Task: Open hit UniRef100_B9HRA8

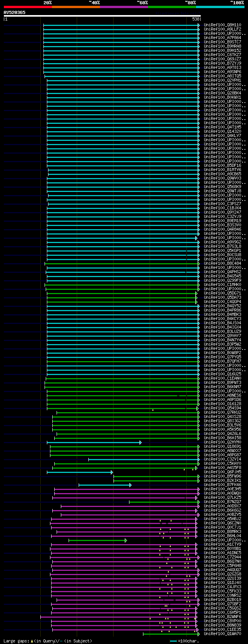Action: (222, 46)
